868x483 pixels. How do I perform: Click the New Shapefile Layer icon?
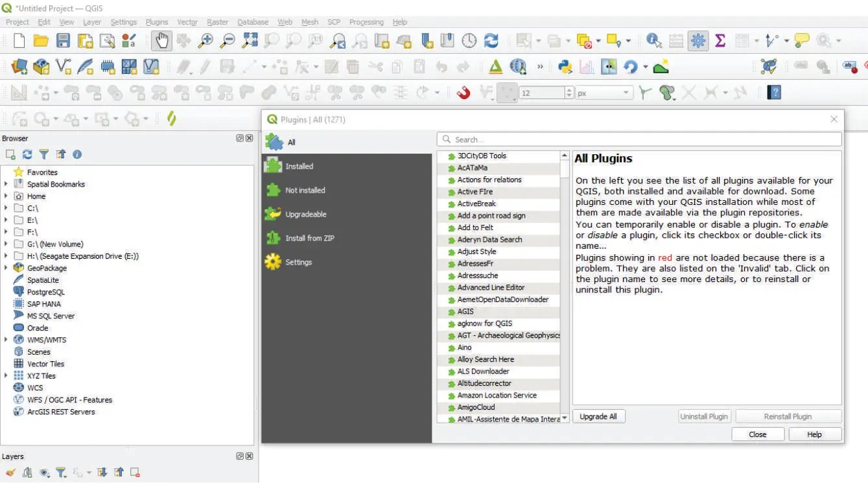click(x=64, y=67)
